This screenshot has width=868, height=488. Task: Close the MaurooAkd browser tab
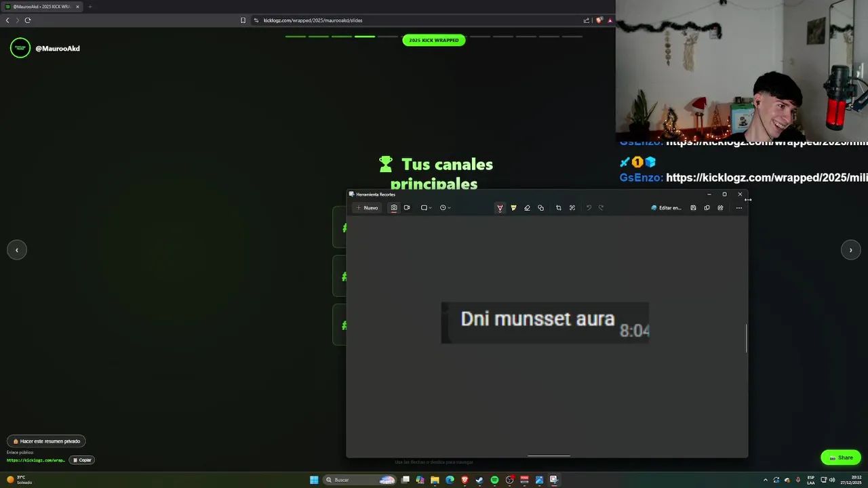pyautogui.click(x=77, y=7)
